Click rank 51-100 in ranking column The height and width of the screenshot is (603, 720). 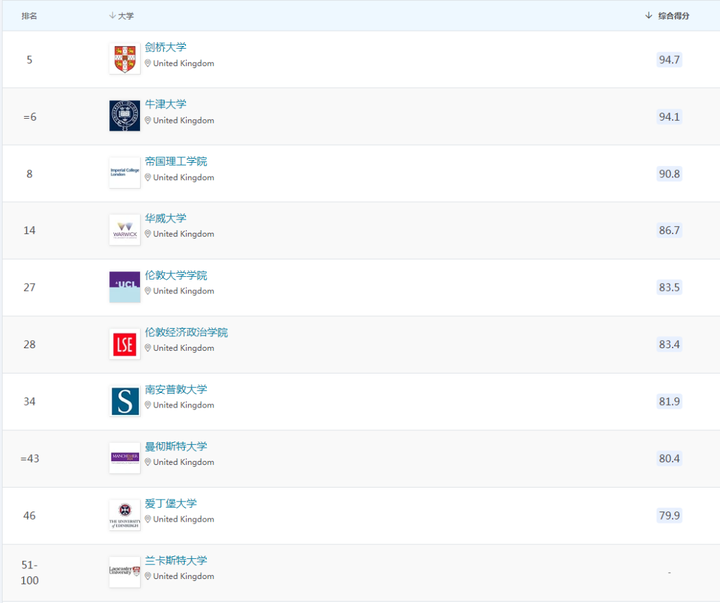pyautogui.click(x=29, y=572)
